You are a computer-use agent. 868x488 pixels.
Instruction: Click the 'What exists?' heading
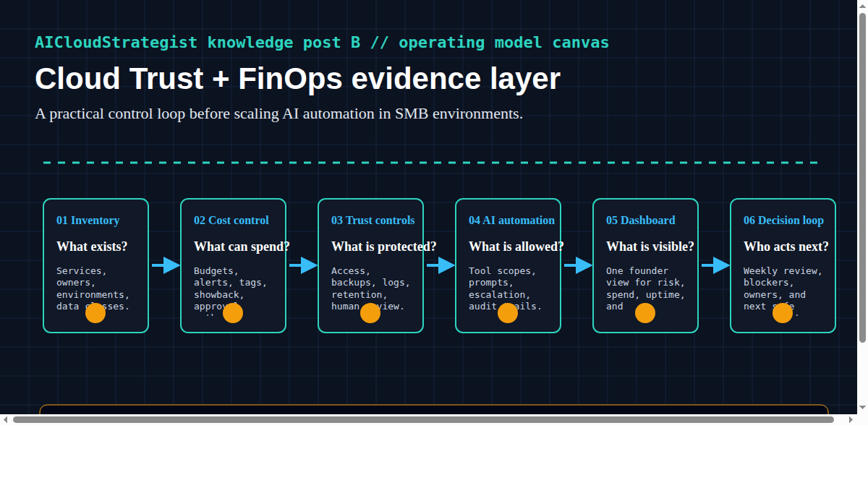tap(92, 247)
